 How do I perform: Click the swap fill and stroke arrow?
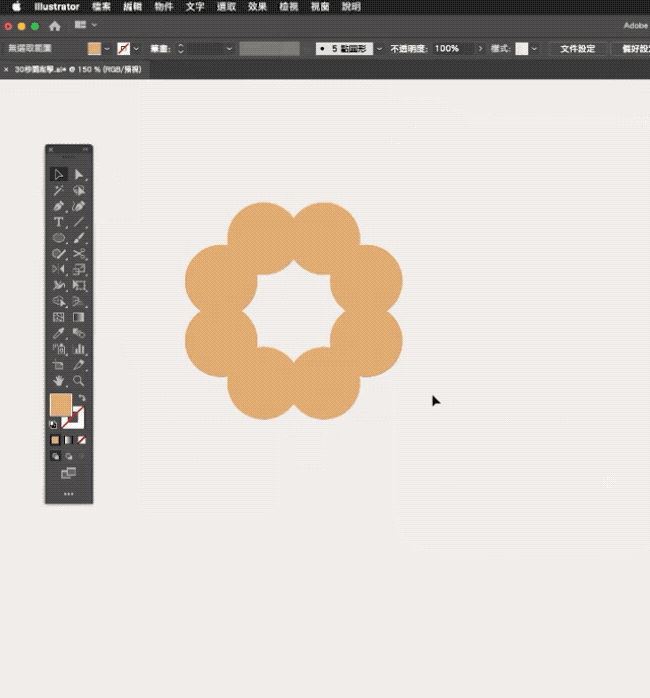point(82,398)
